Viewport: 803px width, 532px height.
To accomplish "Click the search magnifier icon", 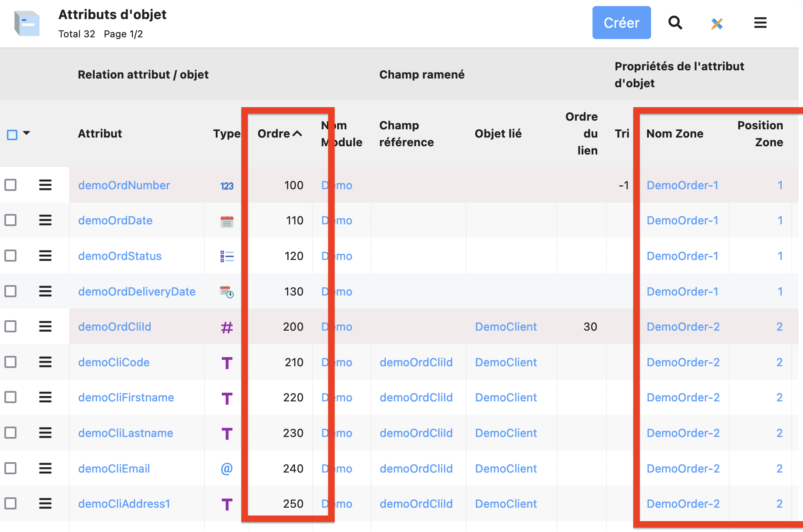I will pos(675,23).
